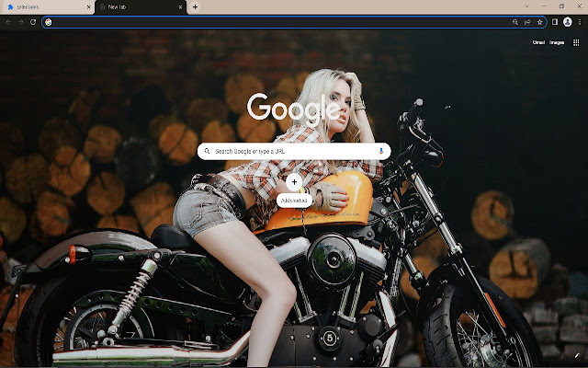Image resolution: width=588 pixels, height=368 pixels.
Task: Select the New Tab tab
Action: [x=141, y=7]
